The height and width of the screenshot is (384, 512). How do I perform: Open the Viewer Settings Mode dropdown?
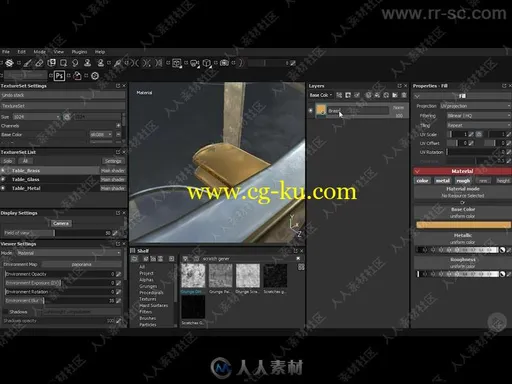(68, 253)
